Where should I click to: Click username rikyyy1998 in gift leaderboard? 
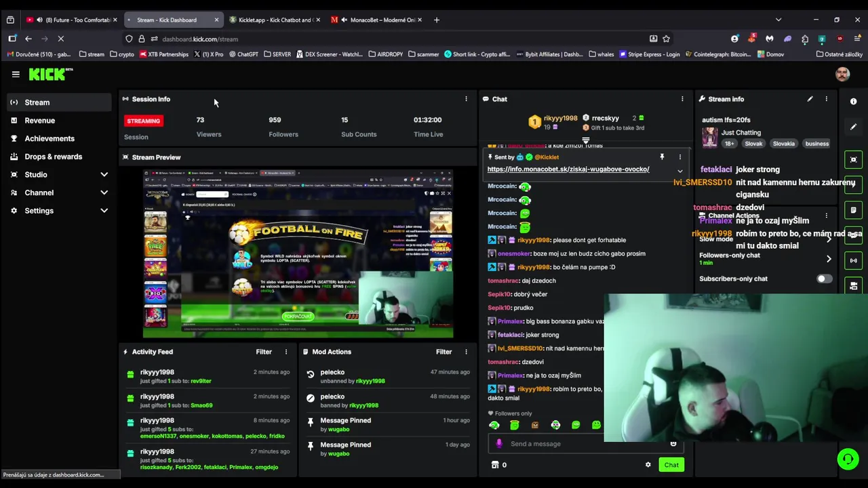pyautogui.click(x=560, y=119)
